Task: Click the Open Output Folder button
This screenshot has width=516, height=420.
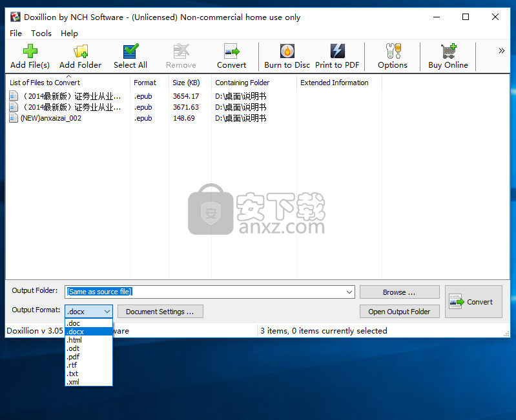Action: click(399, 311)
